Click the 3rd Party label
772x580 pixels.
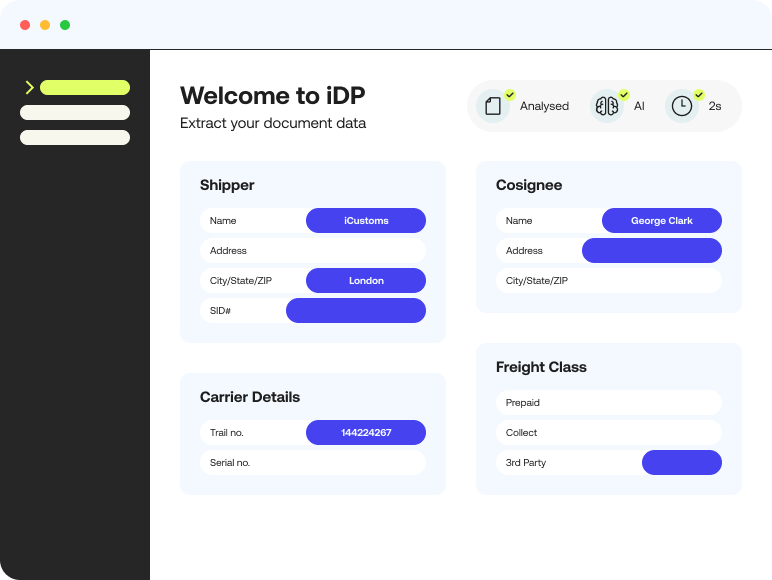tap(526, 463)
